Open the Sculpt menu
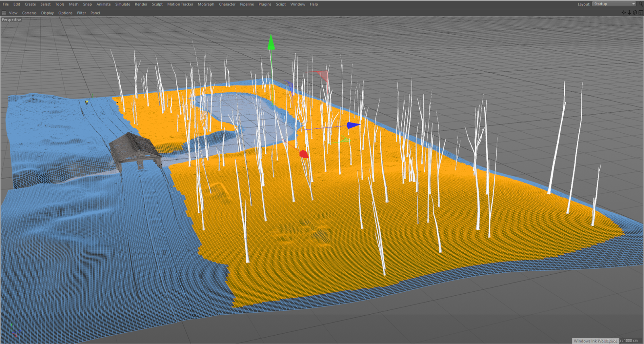The width and height of the screenshot is (644, 344). (157, 4)
